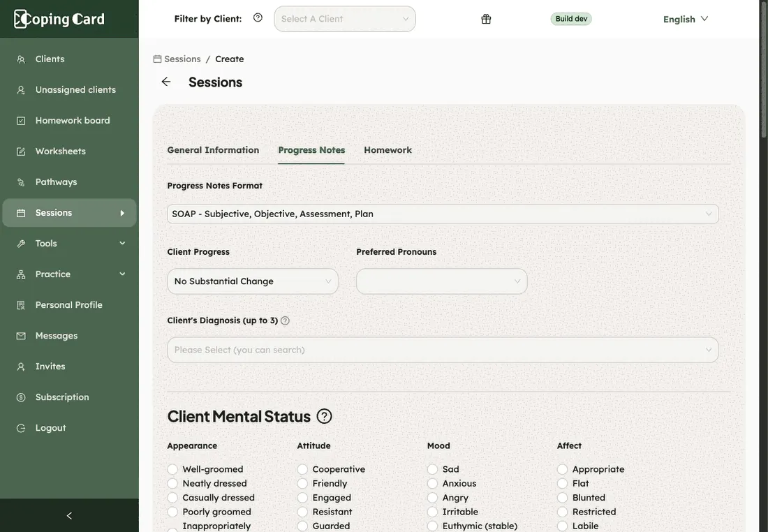The image size is (768, 532).
Task: Open the Progress Notes Format dropdown
Action: tap(443, 214)
